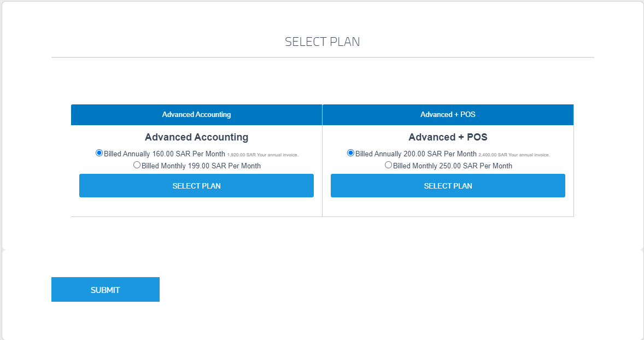Screen dimensions: 644x340
Task: Choose Billed Monthly radio for Advanced Accounting
Action: pos(137,165)
